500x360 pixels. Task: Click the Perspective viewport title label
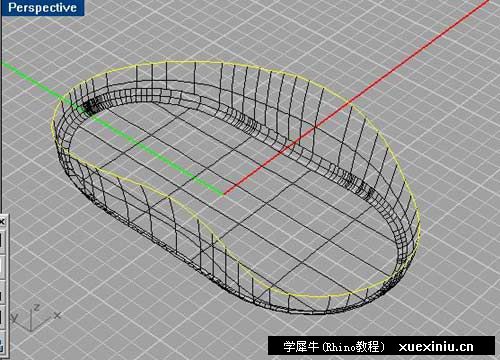pyautogui.click(x=42, y=7)
